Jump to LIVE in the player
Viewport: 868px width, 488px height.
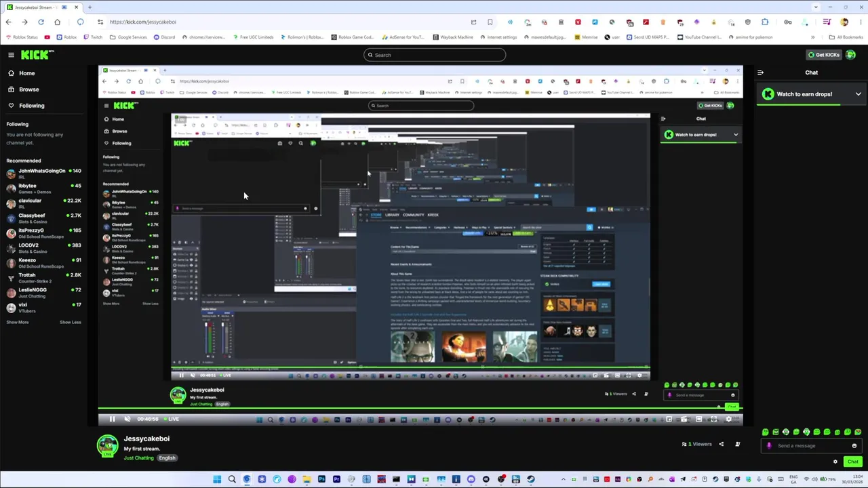click(172, 419)
